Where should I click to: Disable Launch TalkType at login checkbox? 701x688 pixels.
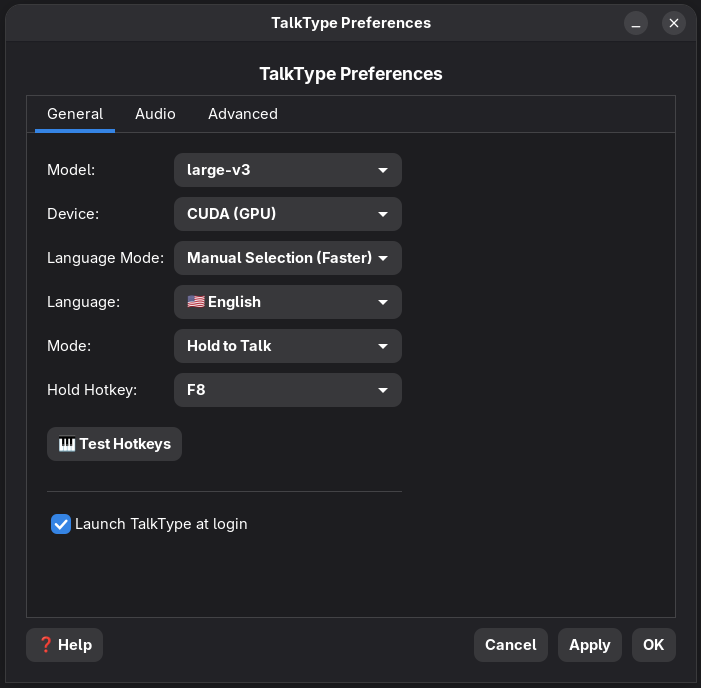pyautogui.click(x=61, y=524)
